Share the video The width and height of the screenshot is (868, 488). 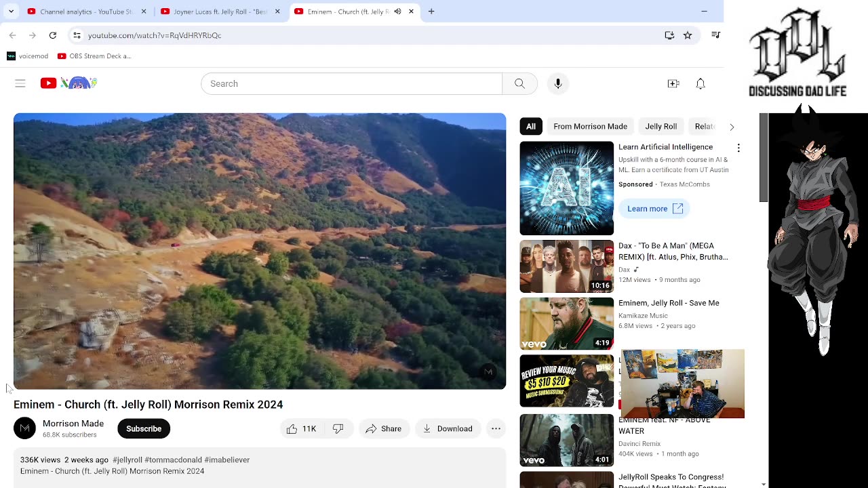tap(384, 428)
